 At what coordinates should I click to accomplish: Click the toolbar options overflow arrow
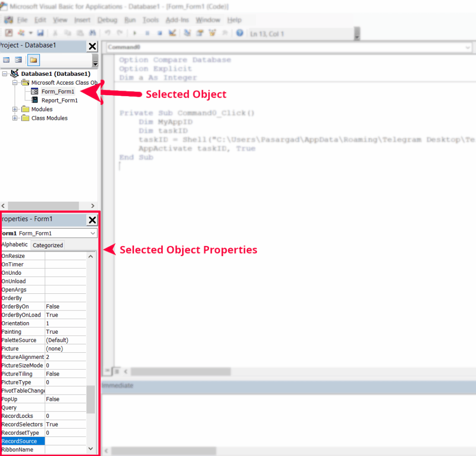357,33
